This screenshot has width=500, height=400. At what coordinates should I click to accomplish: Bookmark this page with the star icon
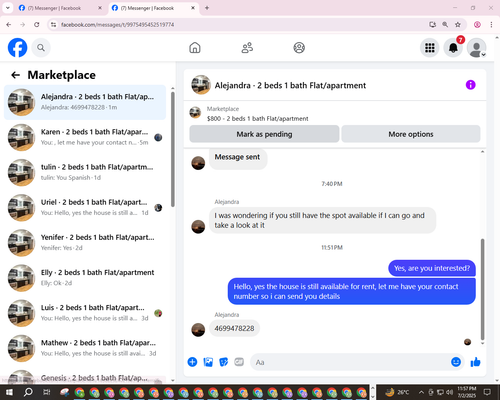coord(458,24)
